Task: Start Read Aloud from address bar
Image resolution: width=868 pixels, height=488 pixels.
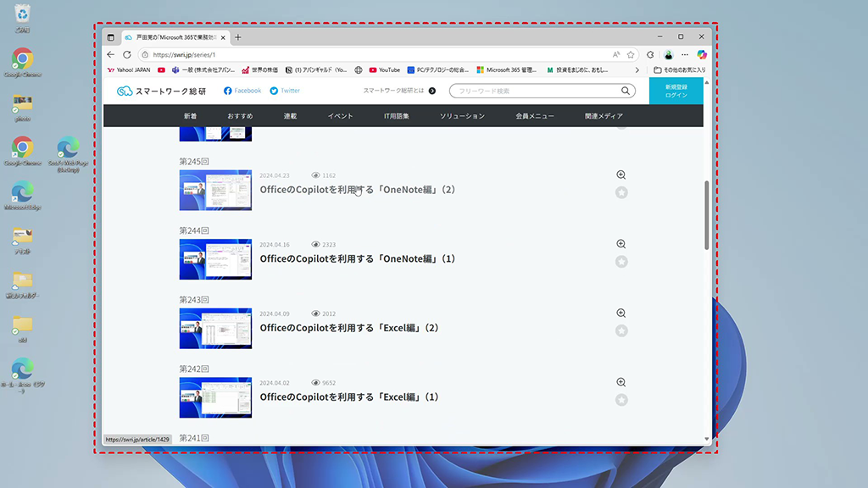Action: pos(616,55)
